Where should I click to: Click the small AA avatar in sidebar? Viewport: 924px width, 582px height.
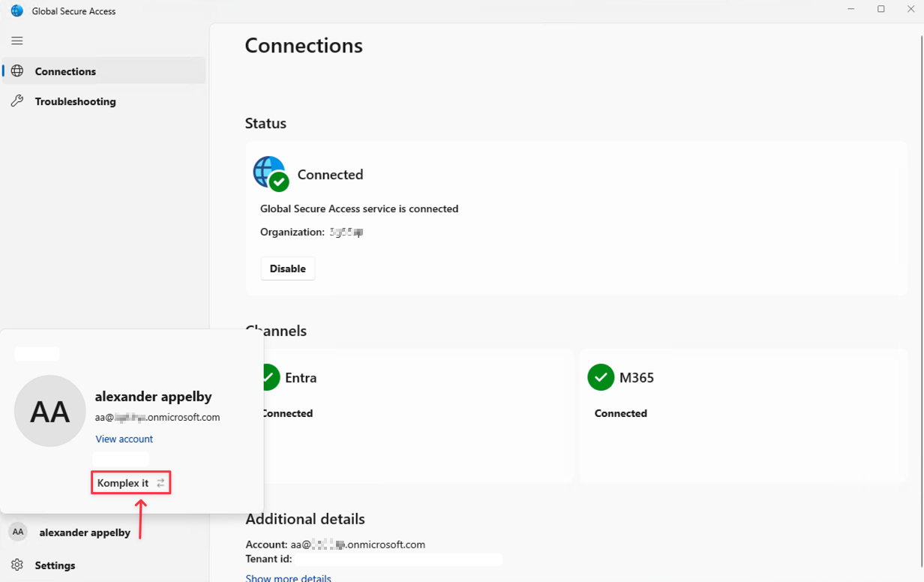pyautogui.click(x=18, y=532)
